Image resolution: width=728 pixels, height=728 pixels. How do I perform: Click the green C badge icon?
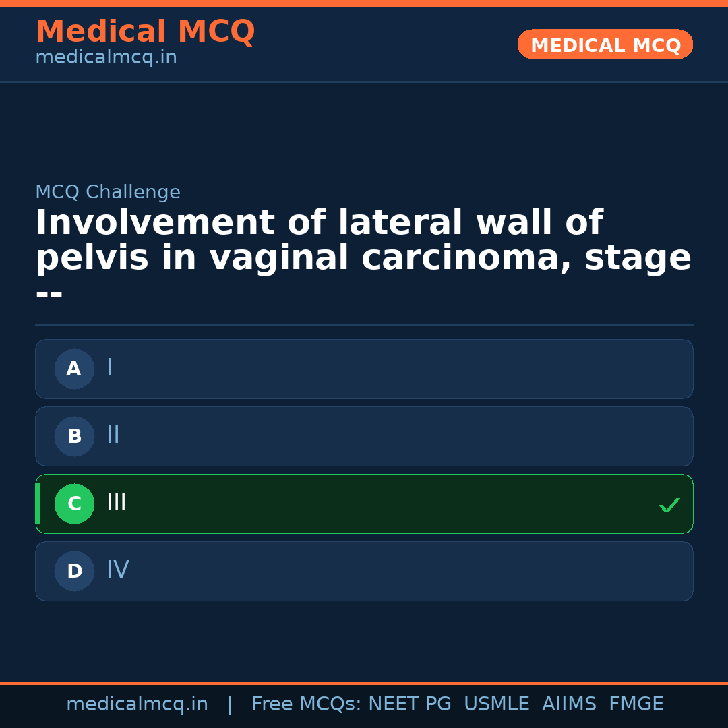click(x=74, y=504)
